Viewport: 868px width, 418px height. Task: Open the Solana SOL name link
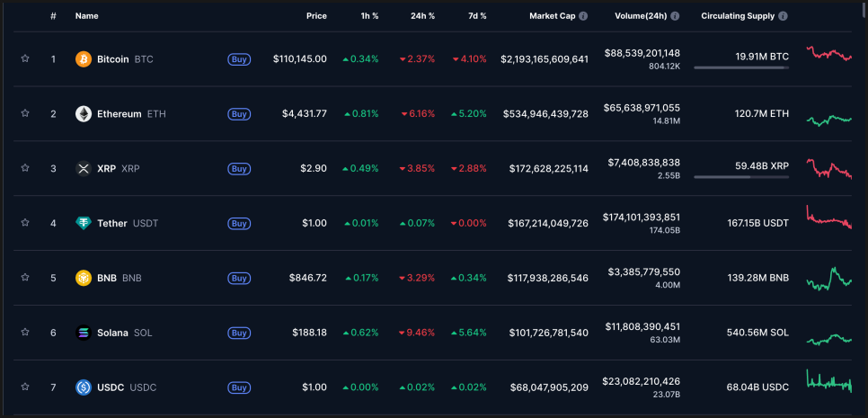(125, 333)
